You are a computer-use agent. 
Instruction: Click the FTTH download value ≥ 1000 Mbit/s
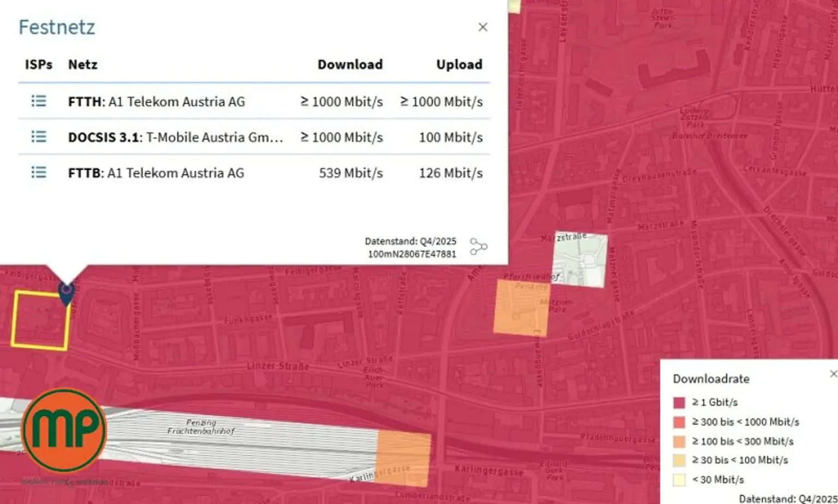tap(342, 101)
